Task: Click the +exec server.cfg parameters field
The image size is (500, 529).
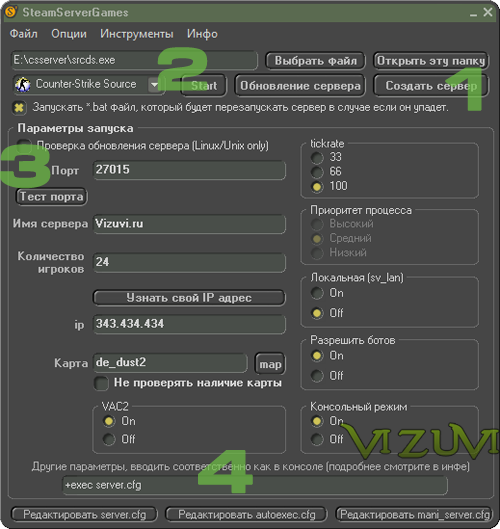Action: (255, 485)
